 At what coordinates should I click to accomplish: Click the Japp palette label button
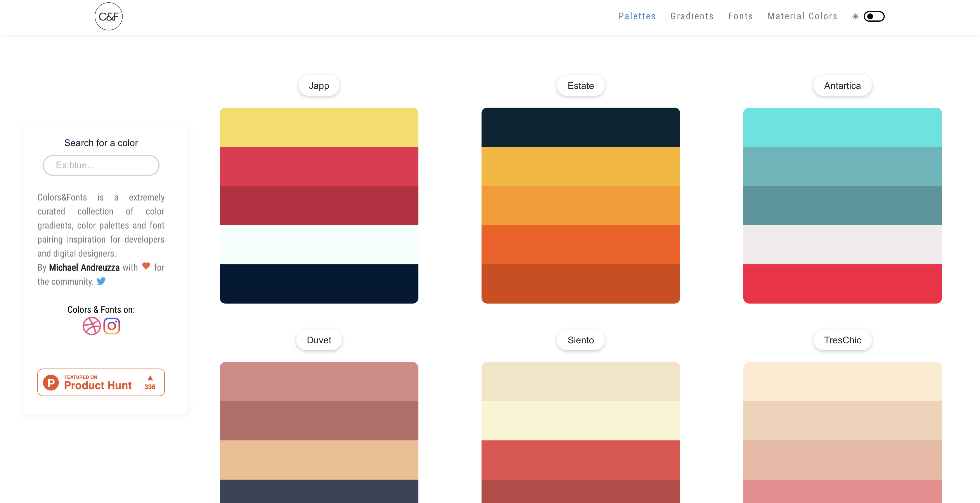[318, 85]
